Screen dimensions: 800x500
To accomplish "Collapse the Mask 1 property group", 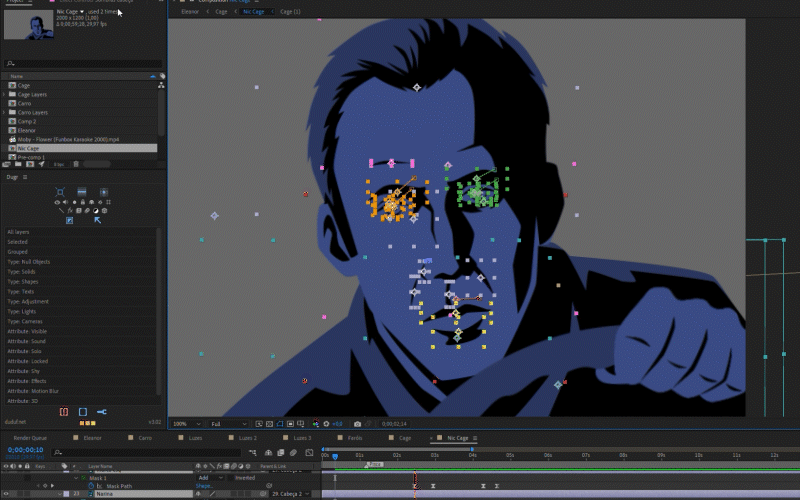I will pyautogui.click(x=76, y=478).
